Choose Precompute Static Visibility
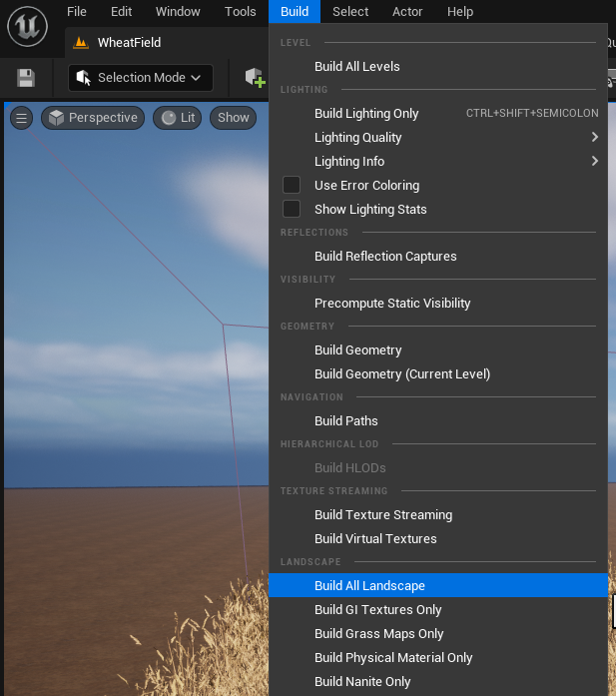616x696 pixels. (x=438, y=304)
